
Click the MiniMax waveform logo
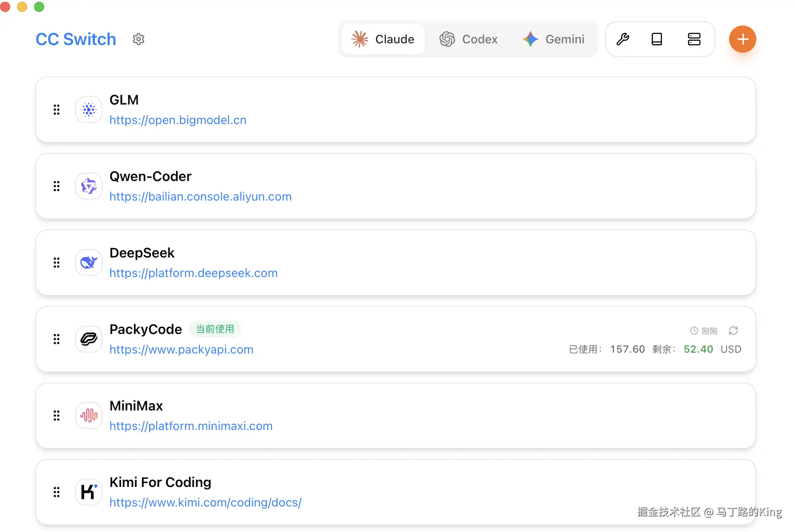coord(89,416)
